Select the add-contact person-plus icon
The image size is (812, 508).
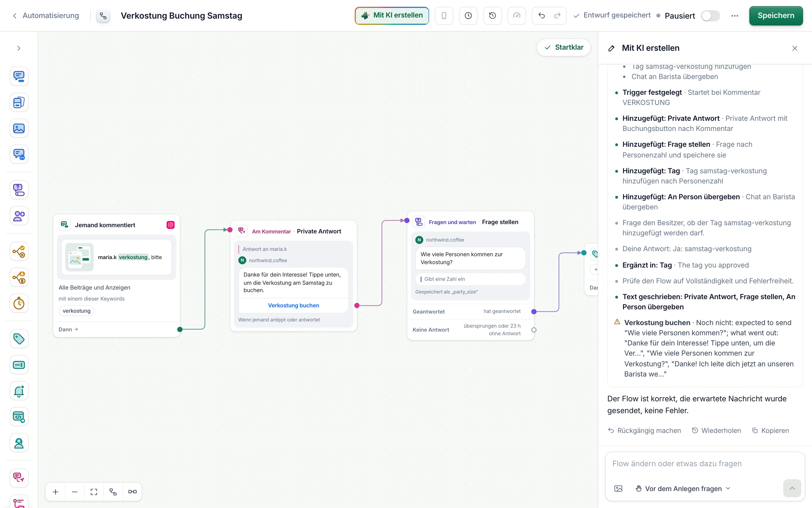coord(19,216)
